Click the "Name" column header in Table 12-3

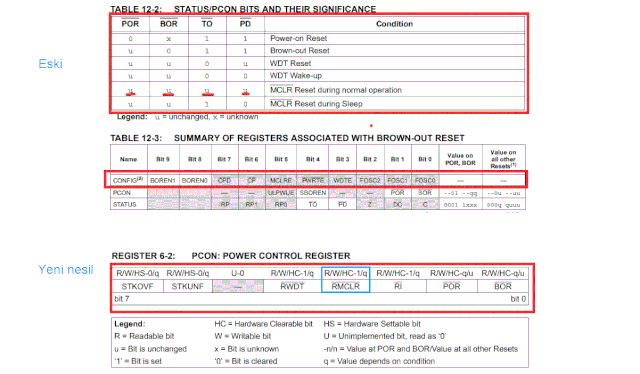[128, 159]
